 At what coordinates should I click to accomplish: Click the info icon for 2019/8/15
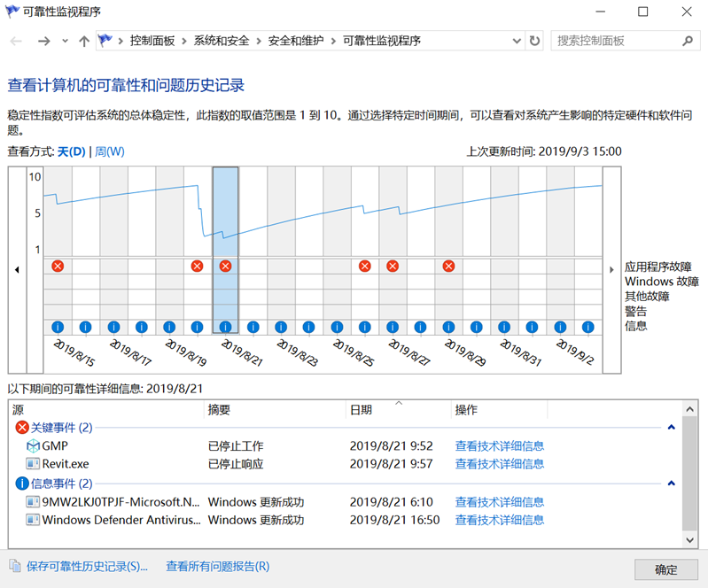pos(58,327)
